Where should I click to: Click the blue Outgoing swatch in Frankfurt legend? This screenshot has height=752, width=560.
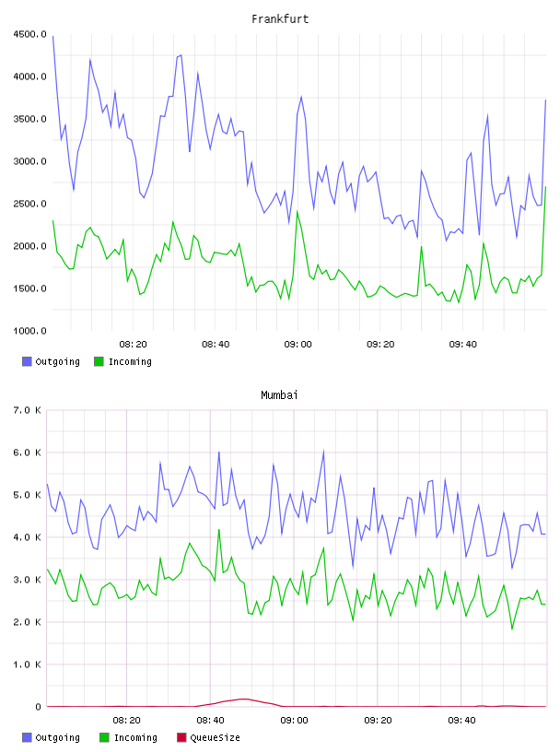pos(27,361)
